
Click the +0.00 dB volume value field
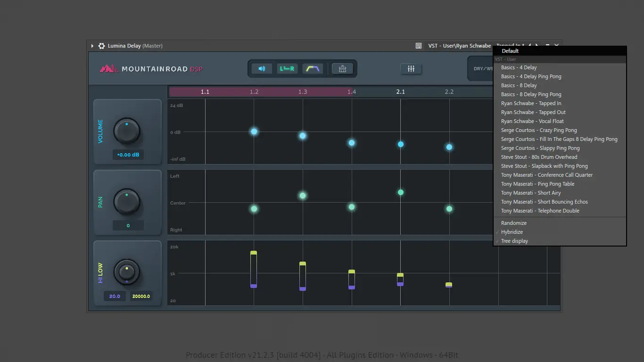[128, 155]
